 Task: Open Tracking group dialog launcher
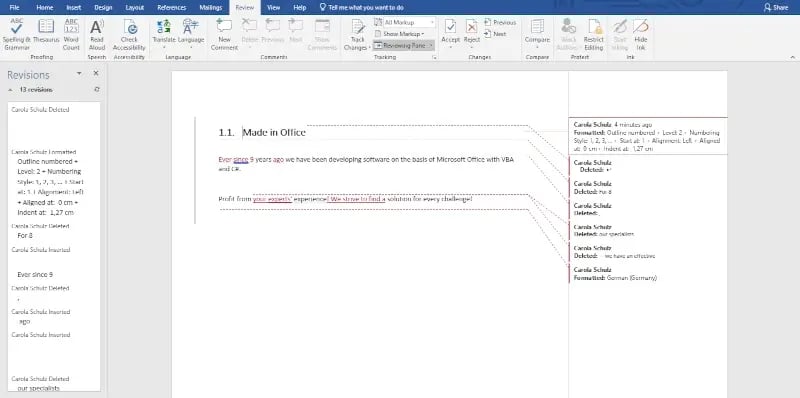click(x=435, y=58)
